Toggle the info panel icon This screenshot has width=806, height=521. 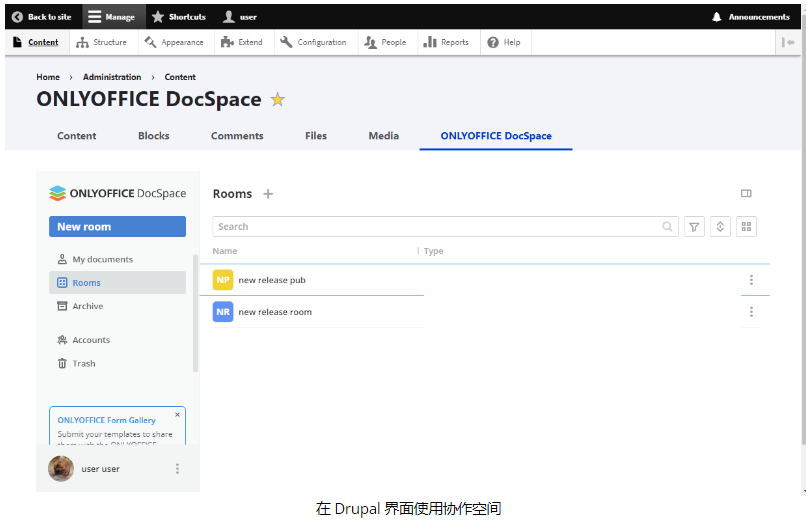tap(746, 193)
